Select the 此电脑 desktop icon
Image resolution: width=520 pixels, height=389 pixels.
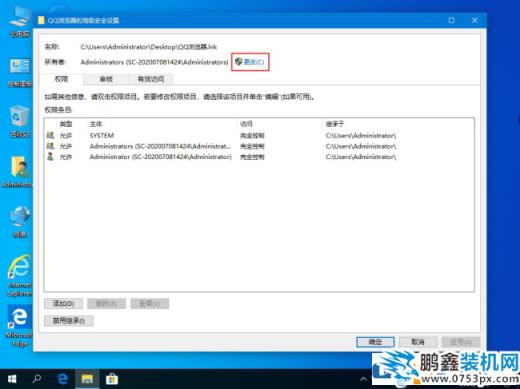click(x=19, y=23)
